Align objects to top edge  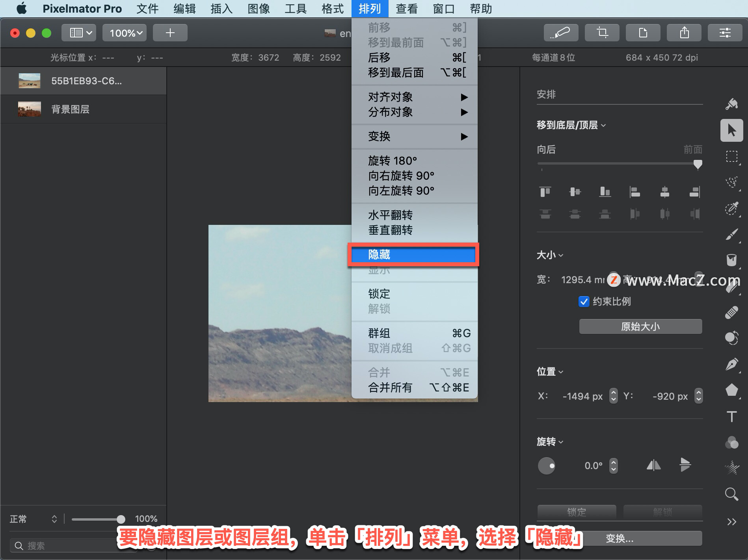point(545,192)
